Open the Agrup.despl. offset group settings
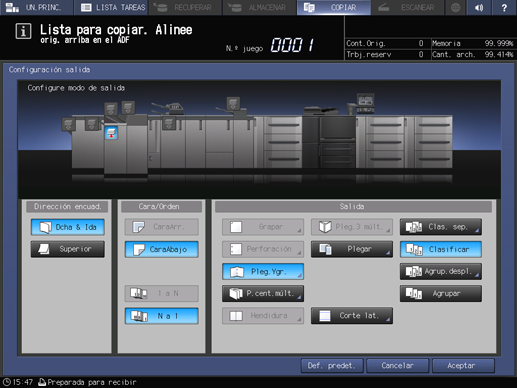 click(441, 271)
